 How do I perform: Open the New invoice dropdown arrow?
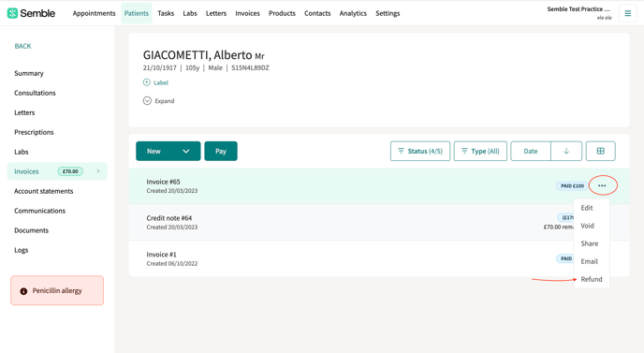coord(186,152)
